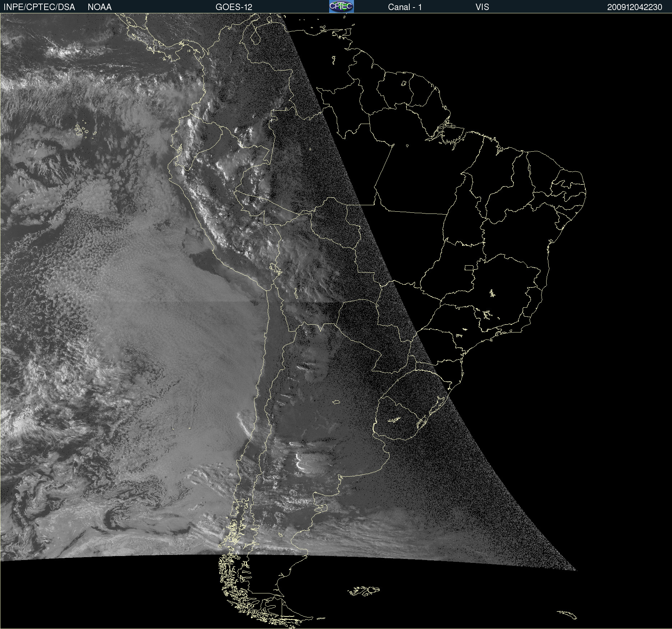Click the GOES-12 satellite label
This screenshot has height=629, width=672.
pos(234,7)
